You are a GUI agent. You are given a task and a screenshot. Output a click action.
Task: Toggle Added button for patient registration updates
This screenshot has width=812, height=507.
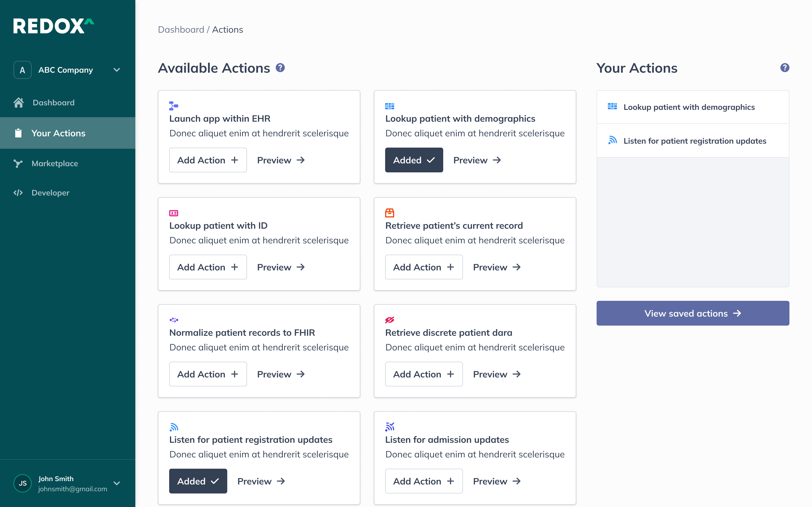click(198, 481)
